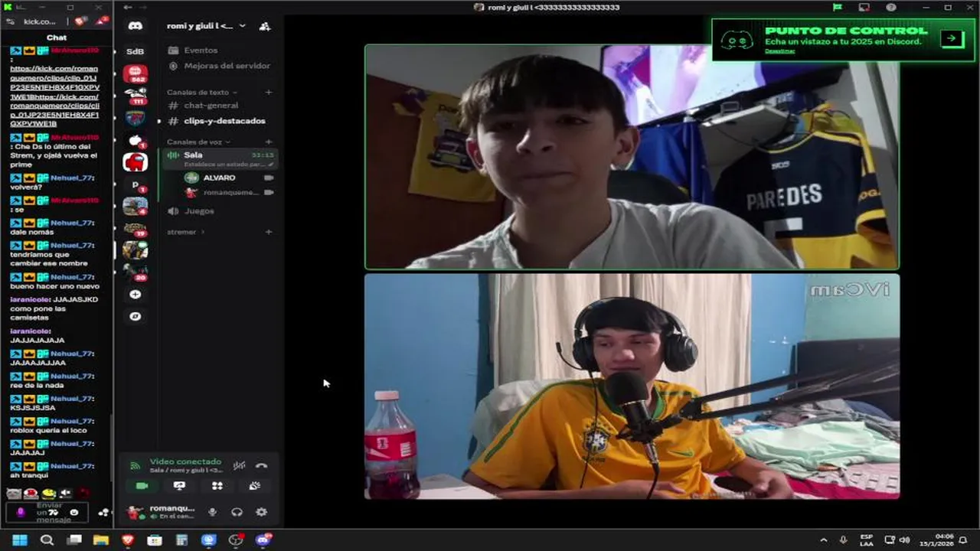The width and height of the screenshot is (980, 551).
Task: Toggle noise suppression in voice panel
Action: coord(240,465)
